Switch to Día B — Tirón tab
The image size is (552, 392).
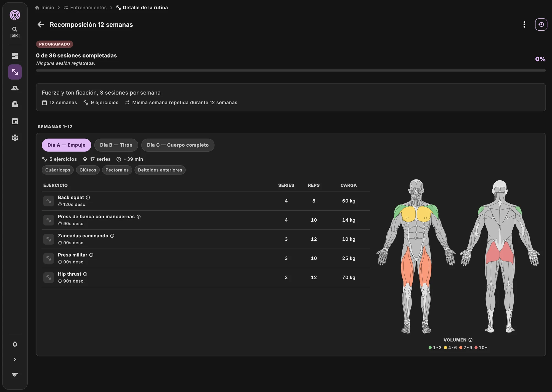[116, 145]
